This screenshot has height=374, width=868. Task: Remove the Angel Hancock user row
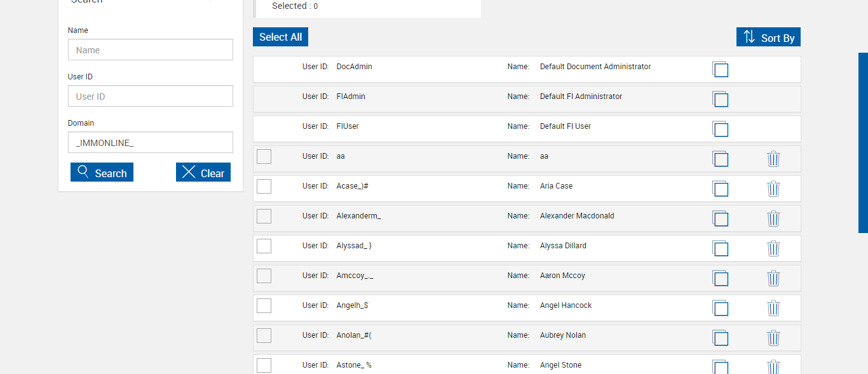[x=773, y=308]
